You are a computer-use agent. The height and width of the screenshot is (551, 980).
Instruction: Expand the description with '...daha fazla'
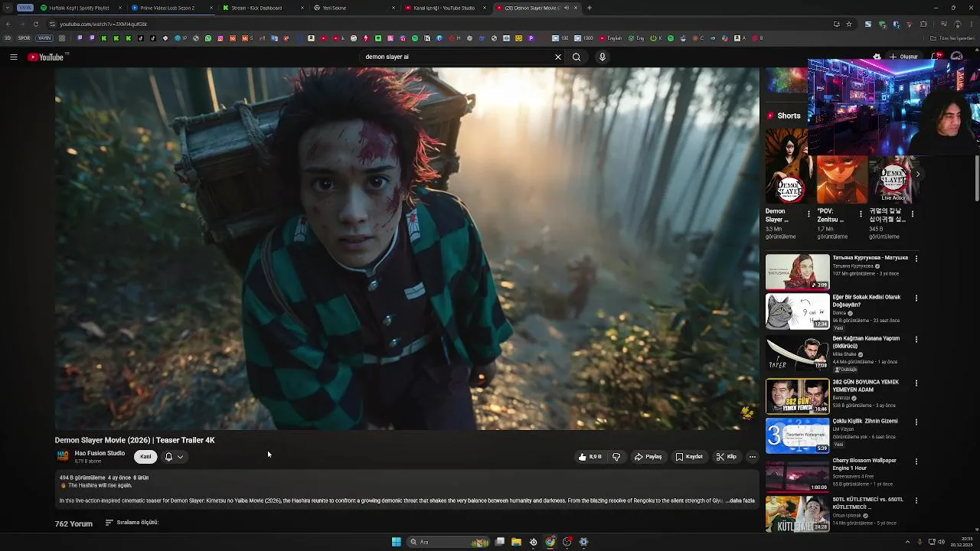point(740,500)
